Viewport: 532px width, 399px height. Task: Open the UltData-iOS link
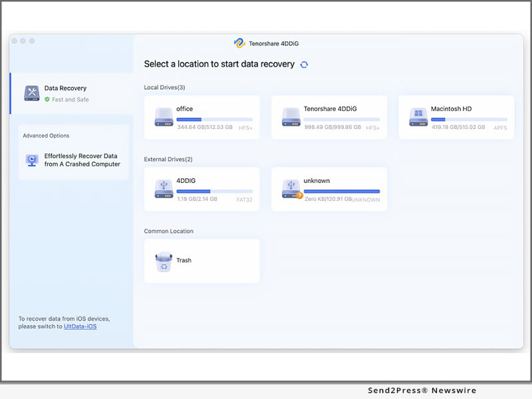pyautogui.click(x=80, y=327)
